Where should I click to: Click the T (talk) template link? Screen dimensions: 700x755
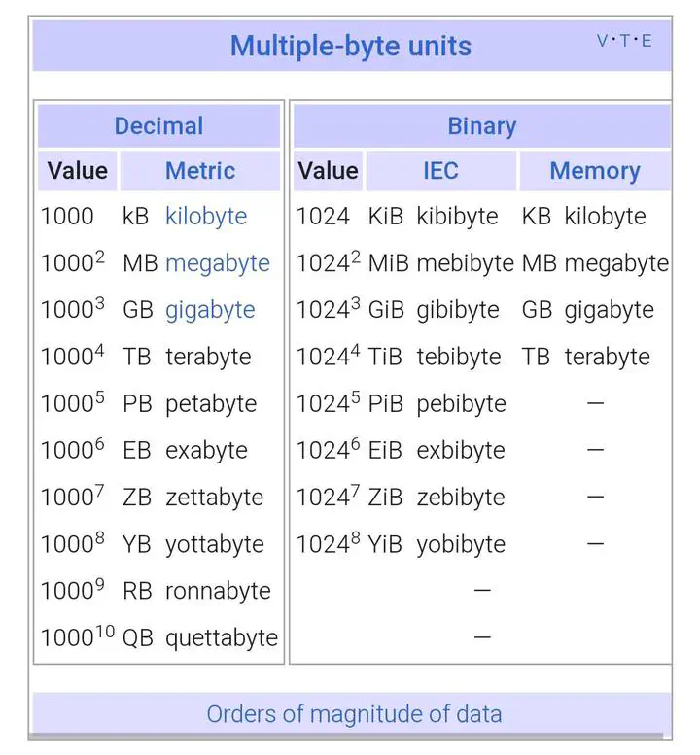click(x=623, y=40)
